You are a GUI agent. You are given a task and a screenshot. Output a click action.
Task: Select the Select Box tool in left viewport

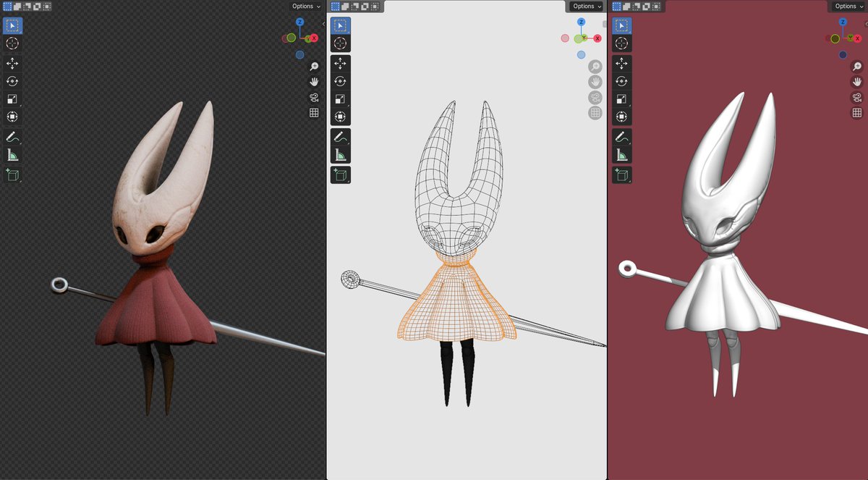[x=12, y=26]
